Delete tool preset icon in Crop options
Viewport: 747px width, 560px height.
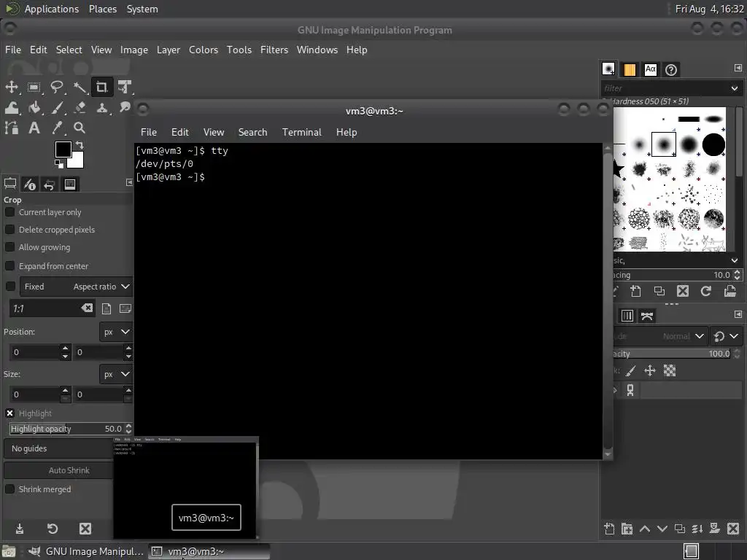pyautogui.click(x=85, y=529)
